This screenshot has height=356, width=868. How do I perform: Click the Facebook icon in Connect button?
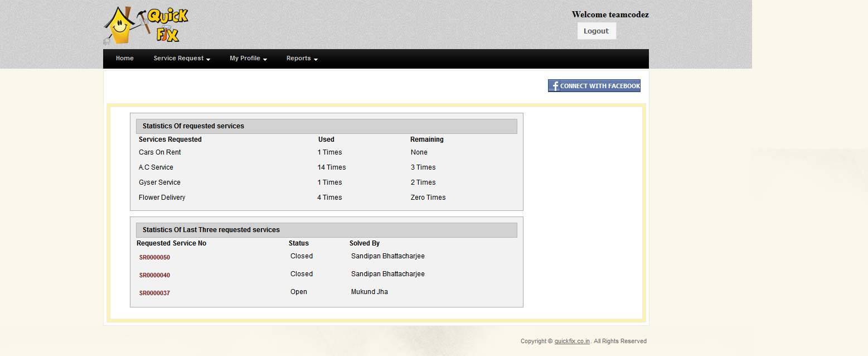[555, 86]
